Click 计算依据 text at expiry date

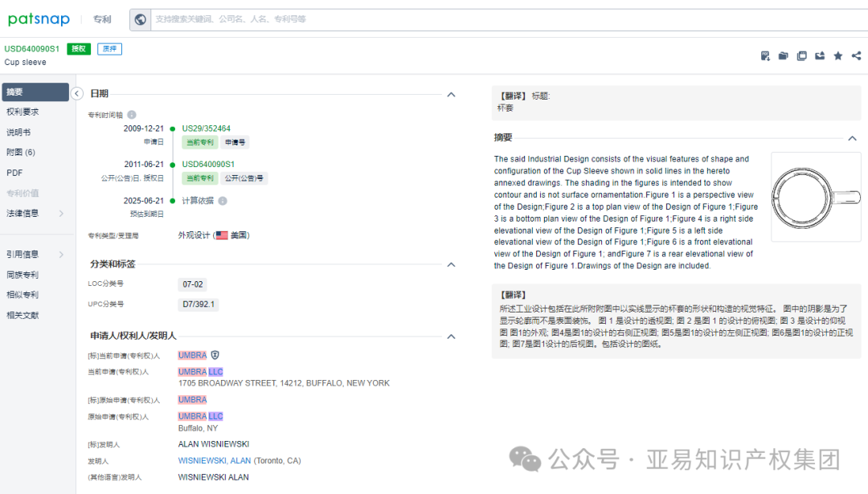tap(198, 201)
